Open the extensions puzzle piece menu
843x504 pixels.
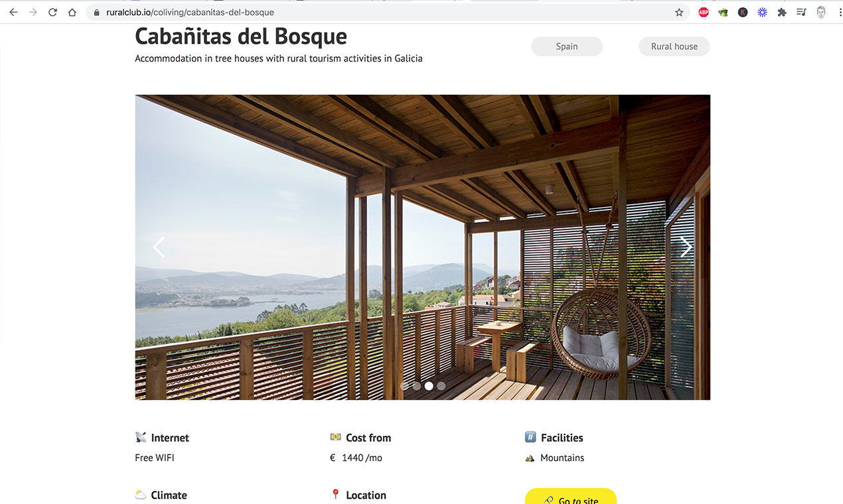pos(782,12)
